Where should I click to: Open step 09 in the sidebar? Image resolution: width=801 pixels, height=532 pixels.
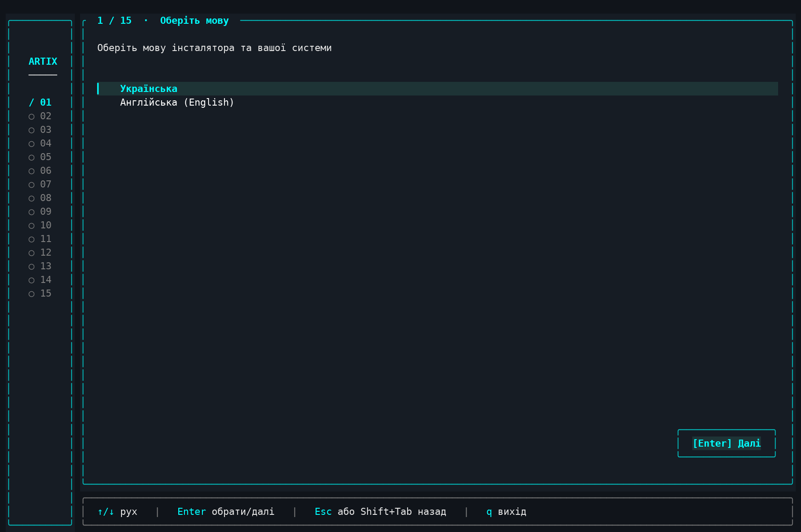click(40, 212)
